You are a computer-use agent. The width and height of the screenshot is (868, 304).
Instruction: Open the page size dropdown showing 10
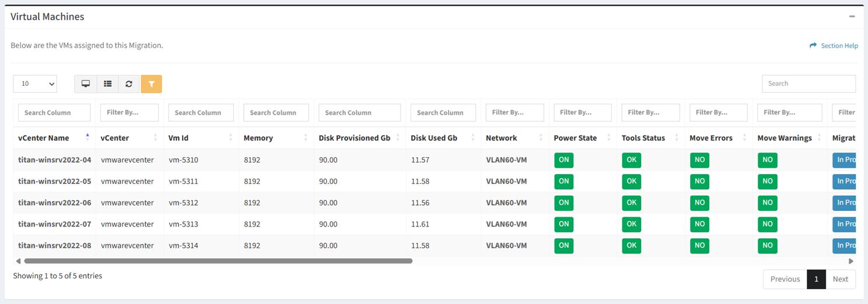click(x=35, y=84)
